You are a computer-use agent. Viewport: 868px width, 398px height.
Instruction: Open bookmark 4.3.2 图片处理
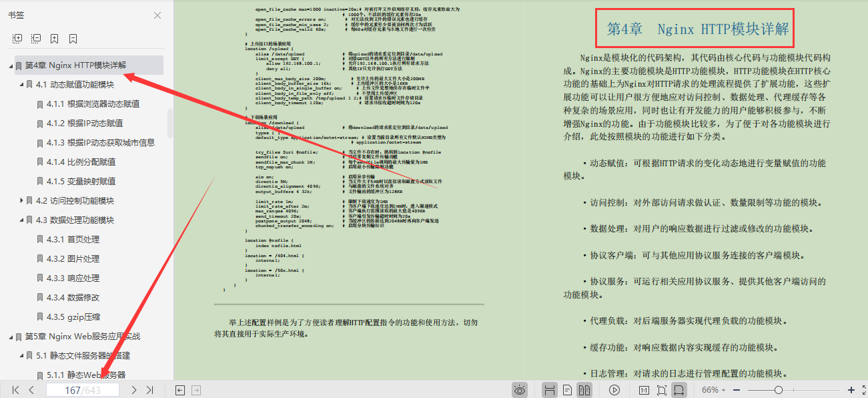pyautogui.click(x=73, y=258)
